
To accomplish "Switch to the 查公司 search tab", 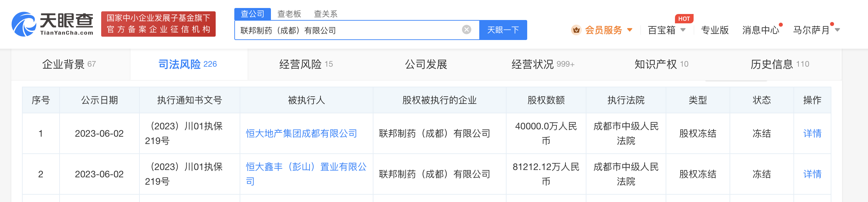I will (x=252, y=14).
